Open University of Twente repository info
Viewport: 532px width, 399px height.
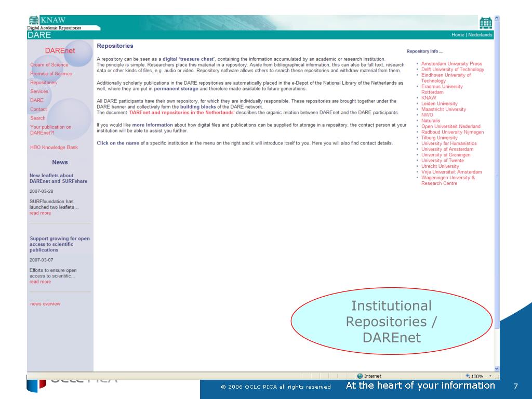click(443, 161)
